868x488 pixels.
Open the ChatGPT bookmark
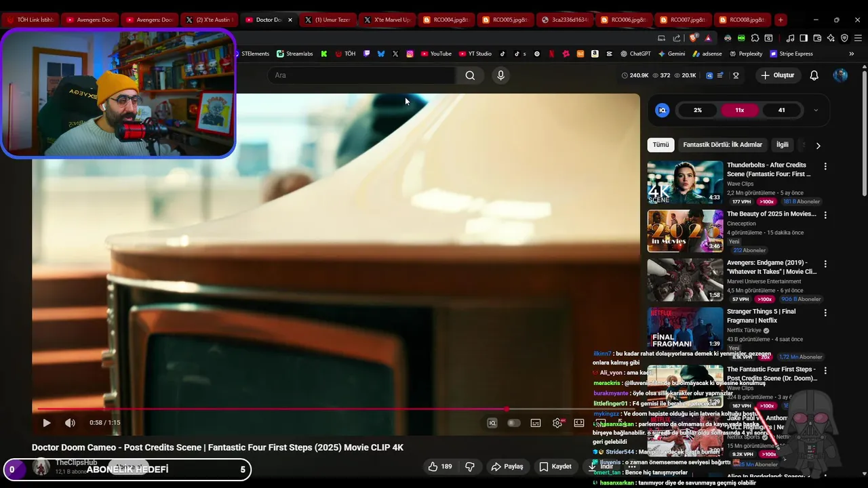point(635,54)
